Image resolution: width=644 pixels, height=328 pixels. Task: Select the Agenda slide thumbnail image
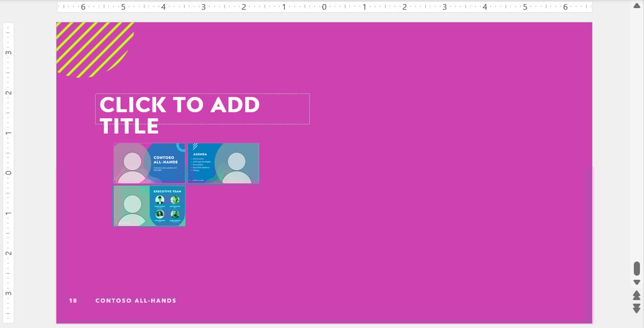[223, 163]
